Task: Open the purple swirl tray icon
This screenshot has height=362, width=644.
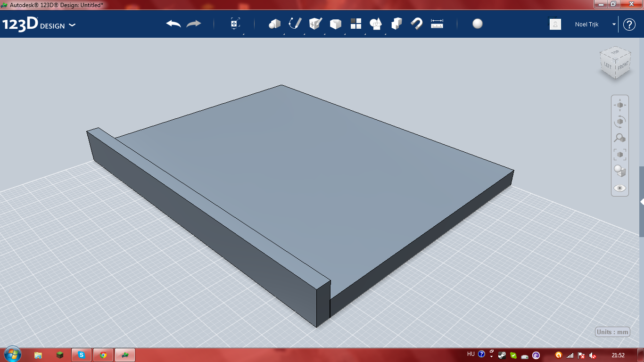Action: click(536, 355)
